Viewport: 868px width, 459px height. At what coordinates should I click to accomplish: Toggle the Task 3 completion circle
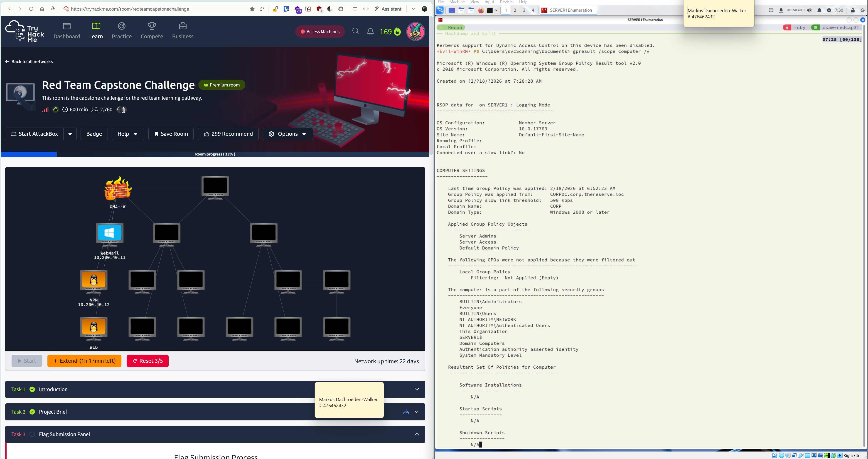pos(32,434)
